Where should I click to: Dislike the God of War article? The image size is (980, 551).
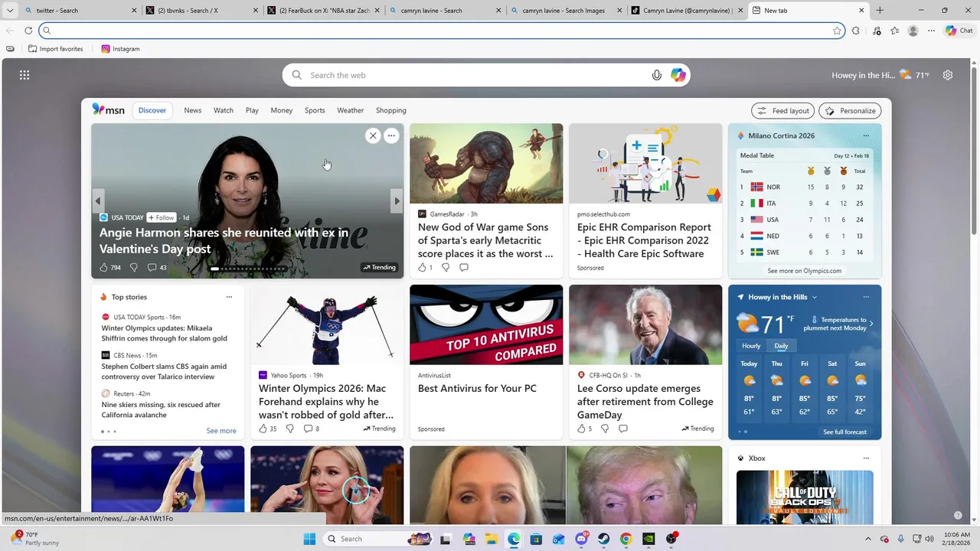point(445,267)
